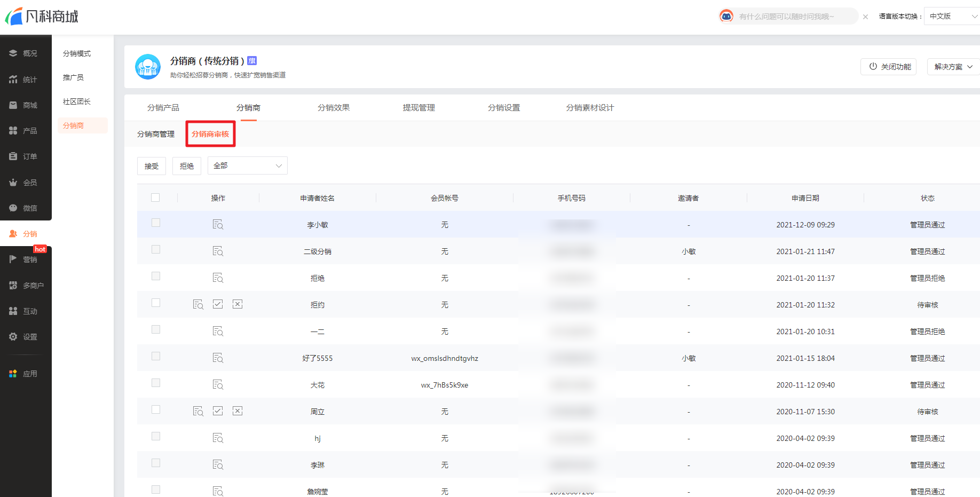980x497 pixels.
Task: Expand the 解决方案 dropdown
Action: click(953, 67)
